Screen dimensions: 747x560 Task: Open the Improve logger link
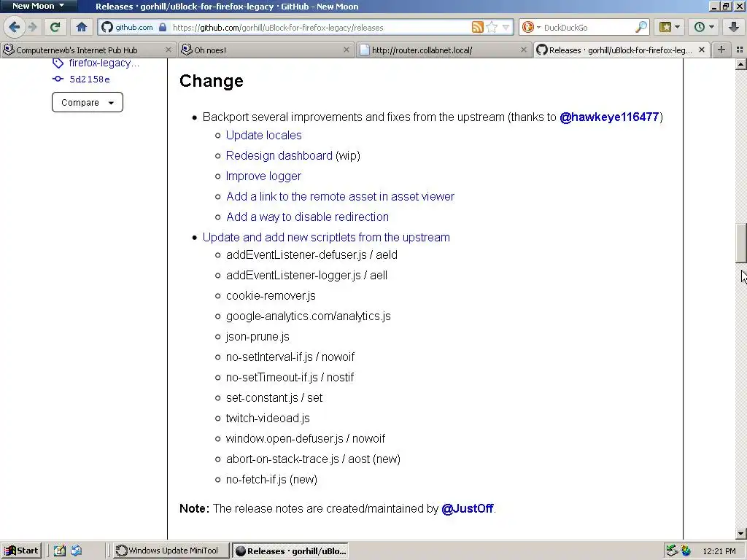click(263, 176)
